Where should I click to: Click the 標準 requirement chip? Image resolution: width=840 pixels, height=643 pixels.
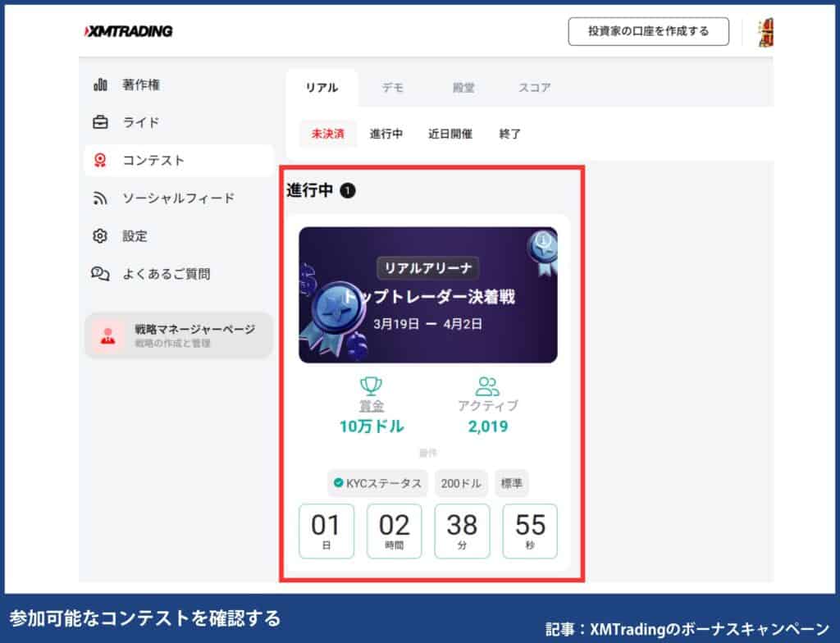(x=511, y=483)
